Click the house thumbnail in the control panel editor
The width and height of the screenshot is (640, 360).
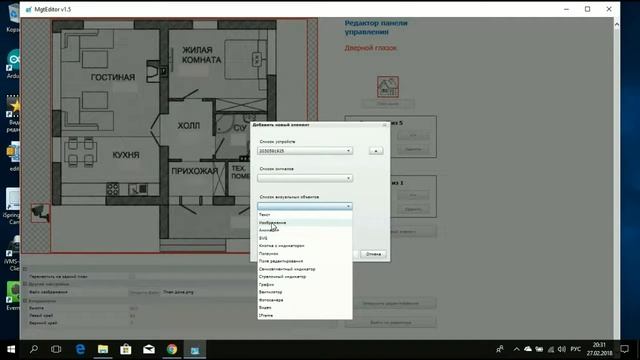(387, 87)
